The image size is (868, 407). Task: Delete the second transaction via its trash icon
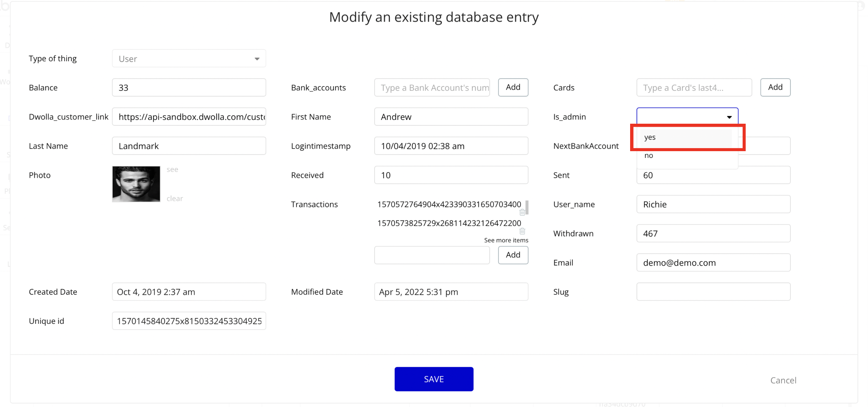coord(522,231)
